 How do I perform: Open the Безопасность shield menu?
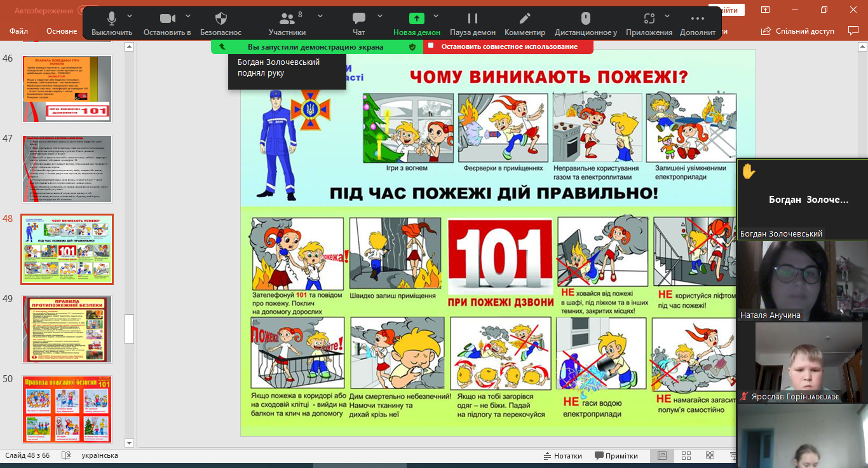220,24
